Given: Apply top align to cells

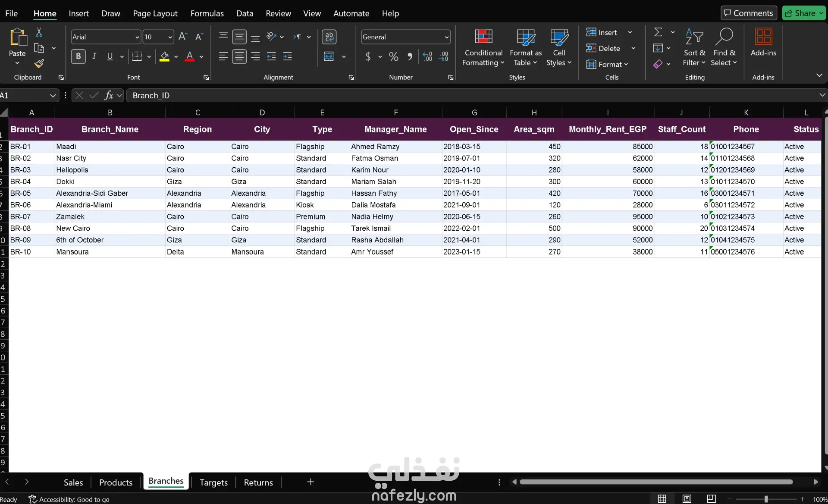Looking at the screenshot, I should [223, 37].
